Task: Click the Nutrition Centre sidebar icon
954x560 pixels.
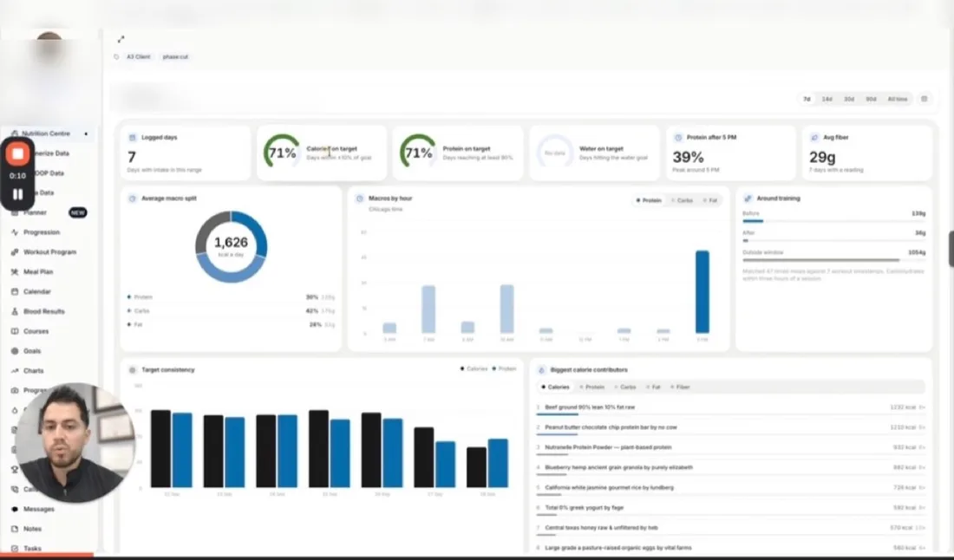Action: (15, 133)
